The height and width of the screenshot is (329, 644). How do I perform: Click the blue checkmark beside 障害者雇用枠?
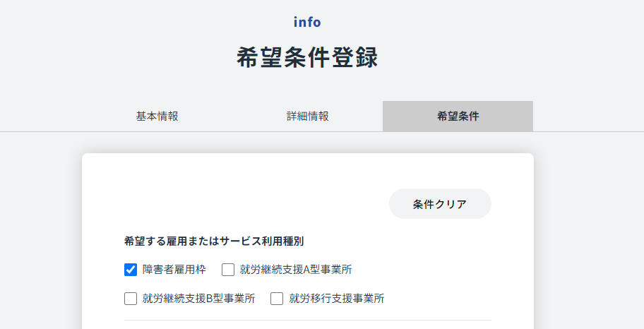pyautogui.click(x=131, y=270)
